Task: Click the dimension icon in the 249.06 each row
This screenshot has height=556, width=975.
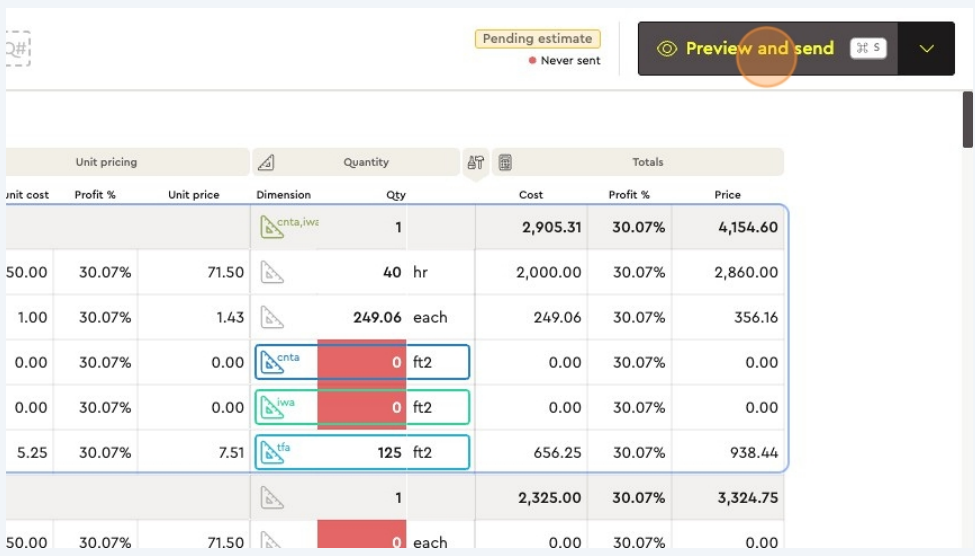Action: [272, 317]
